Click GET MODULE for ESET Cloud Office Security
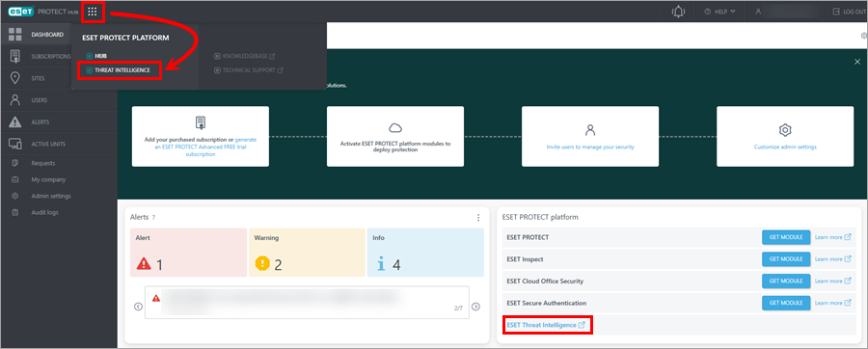The height and width of the screenshot is (349, 868). [786, 281]
